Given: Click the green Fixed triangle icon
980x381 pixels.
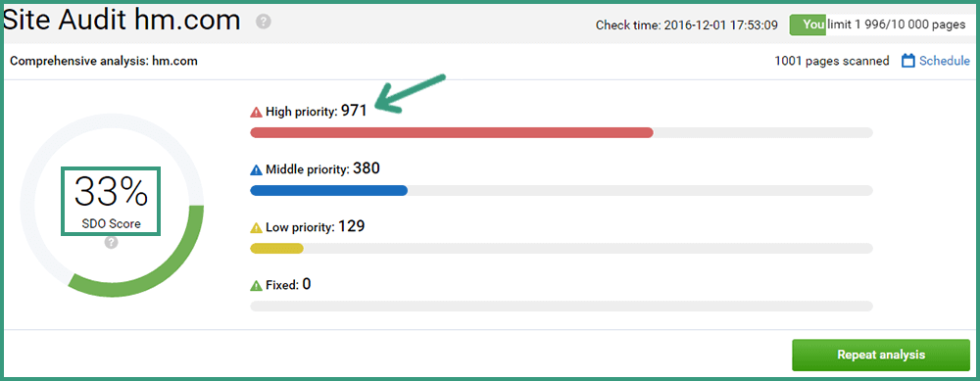Looking at the screenshot, I should pos(256,285).
